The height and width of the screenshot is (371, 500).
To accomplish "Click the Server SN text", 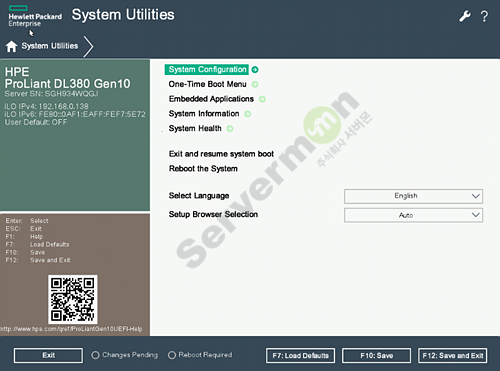I will point(51,94).
